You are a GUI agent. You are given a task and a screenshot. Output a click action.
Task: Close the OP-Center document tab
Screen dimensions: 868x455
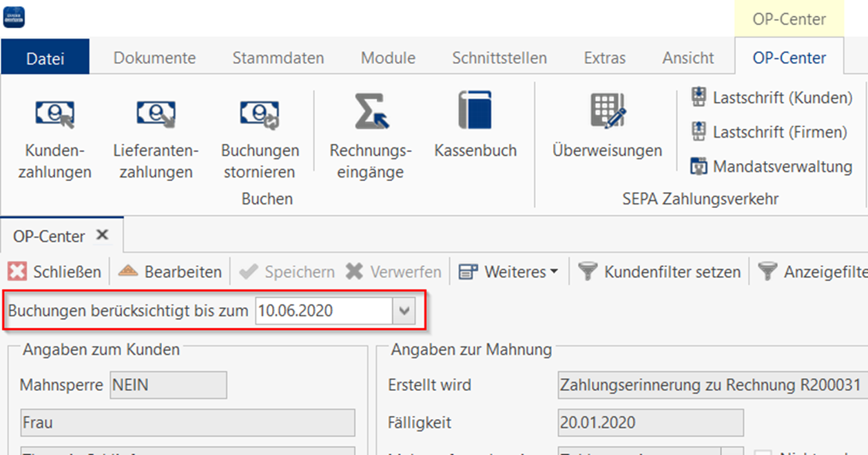point(102,235)
